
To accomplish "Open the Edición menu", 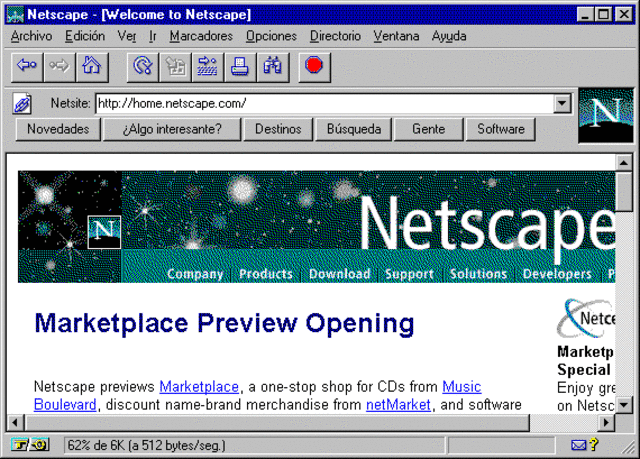I will click(85, 36).
